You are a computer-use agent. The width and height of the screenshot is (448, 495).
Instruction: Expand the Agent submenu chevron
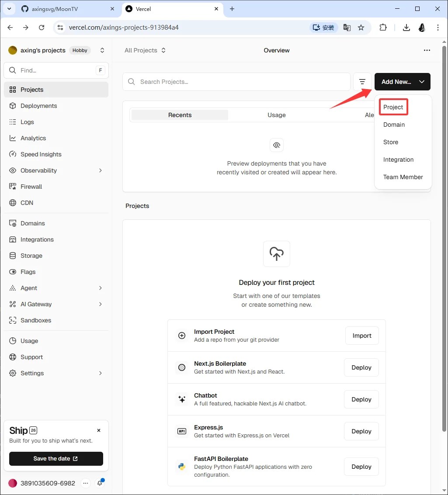[101, 288]
